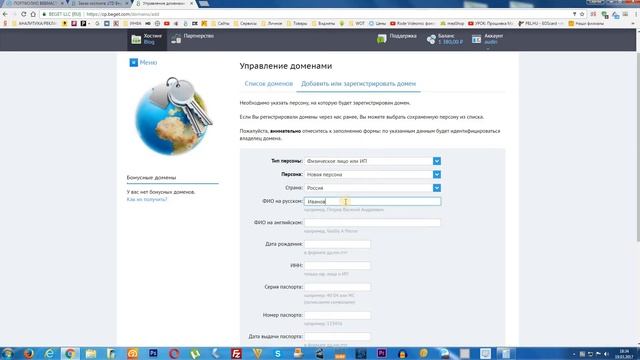Click the Номер паспорта field
Viewport: 640px width, 360px height.
tap(337, 316)
